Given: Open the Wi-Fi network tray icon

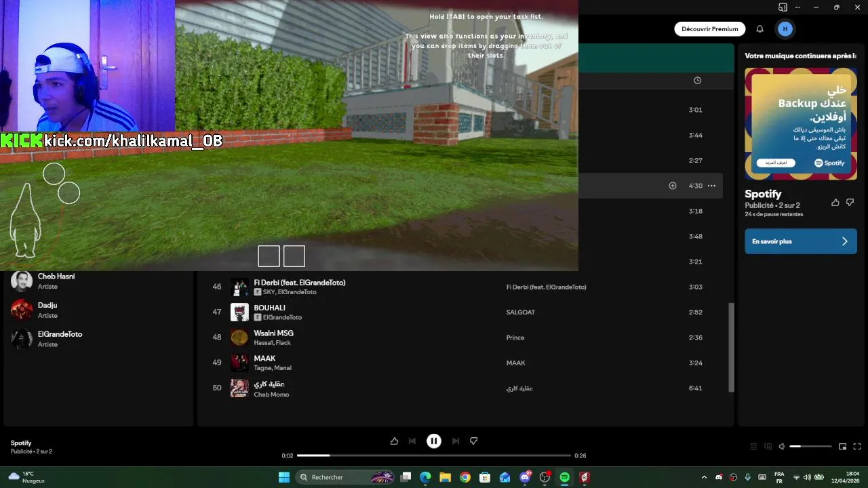Looking at the screenshot, I should click(797, 477).
